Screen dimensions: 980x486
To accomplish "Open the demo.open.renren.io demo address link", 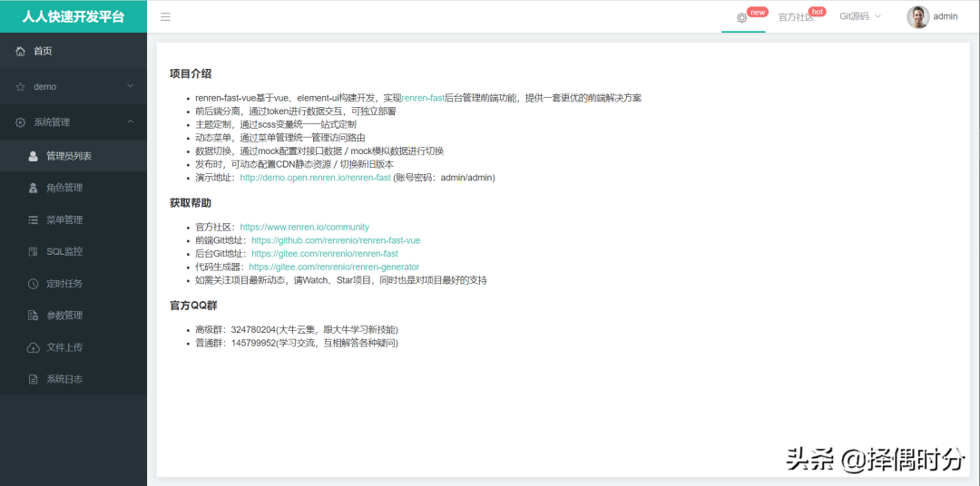I will coord(315,178).
